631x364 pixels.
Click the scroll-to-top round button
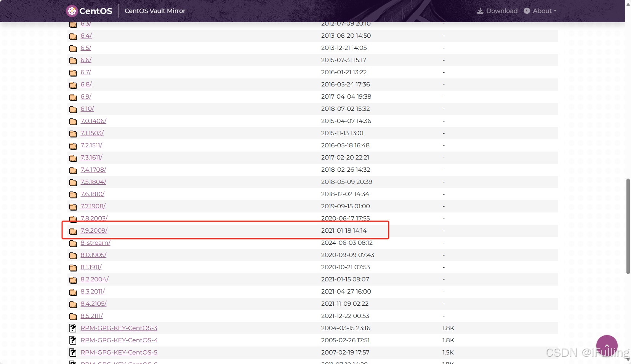point(607,346)
